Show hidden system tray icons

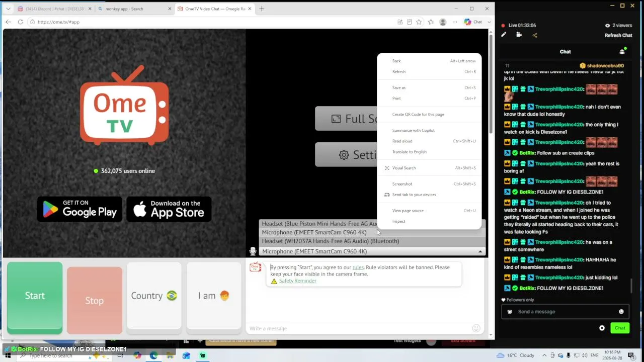tap(544, 355)
